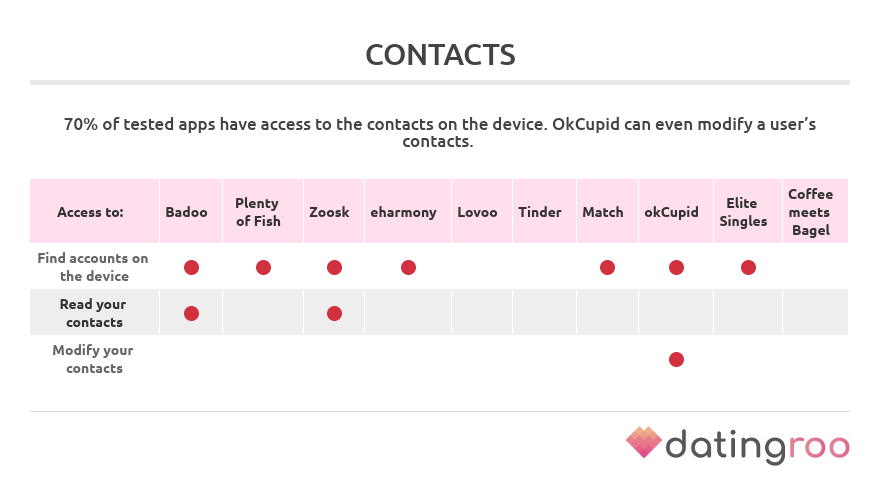
Task: Click the 'Find accounts on the device' row label
Action: tap(93, 267)
